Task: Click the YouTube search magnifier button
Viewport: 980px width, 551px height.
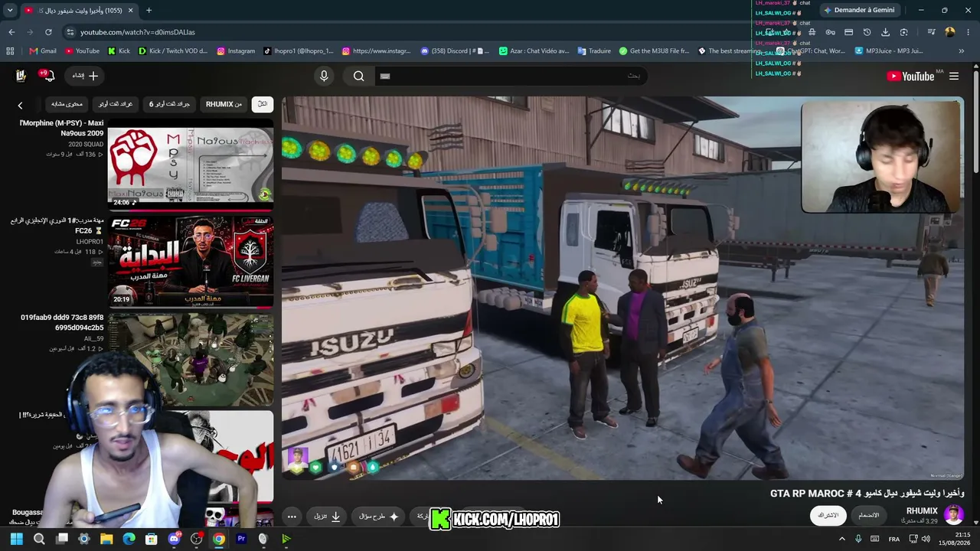Action: tap(358, 76)
